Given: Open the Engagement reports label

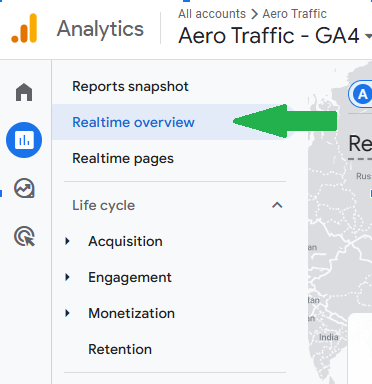Looking at the screenshot, I should click(130, 278).
